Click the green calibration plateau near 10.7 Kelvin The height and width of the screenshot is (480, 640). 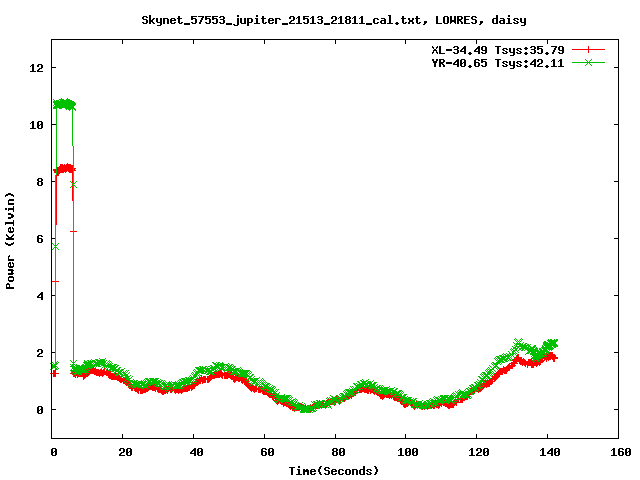[x=64, y=104]
